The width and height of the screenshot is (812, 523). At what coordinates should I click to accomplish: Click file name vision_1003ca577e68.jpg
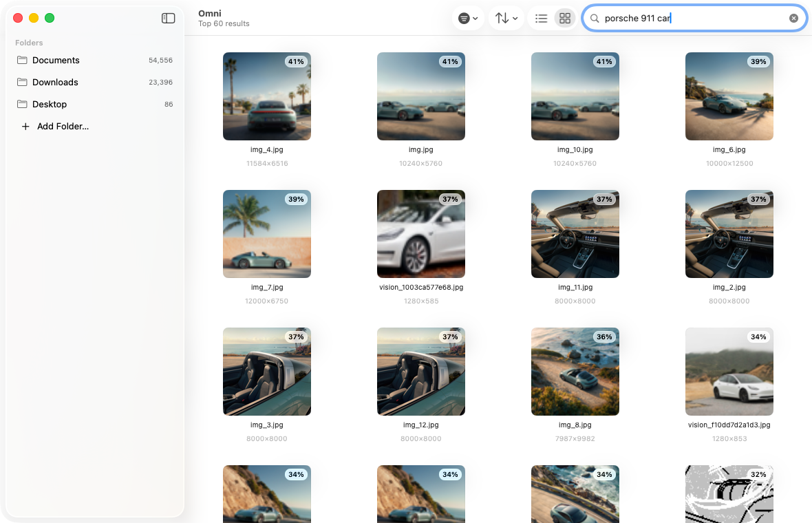(x=421, y=288)
